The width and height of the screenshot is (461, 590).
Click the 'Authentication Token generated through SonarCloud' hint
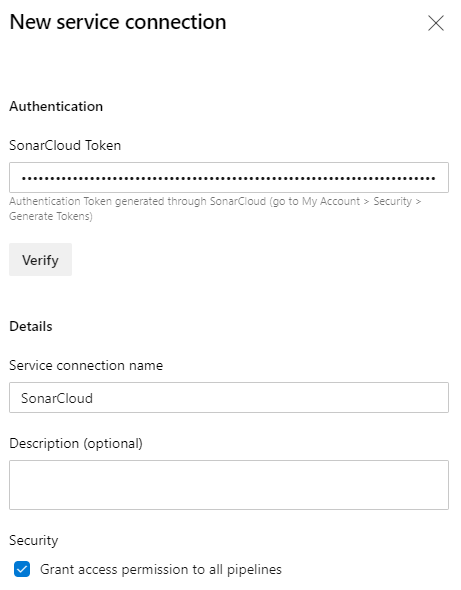[138, 201]
